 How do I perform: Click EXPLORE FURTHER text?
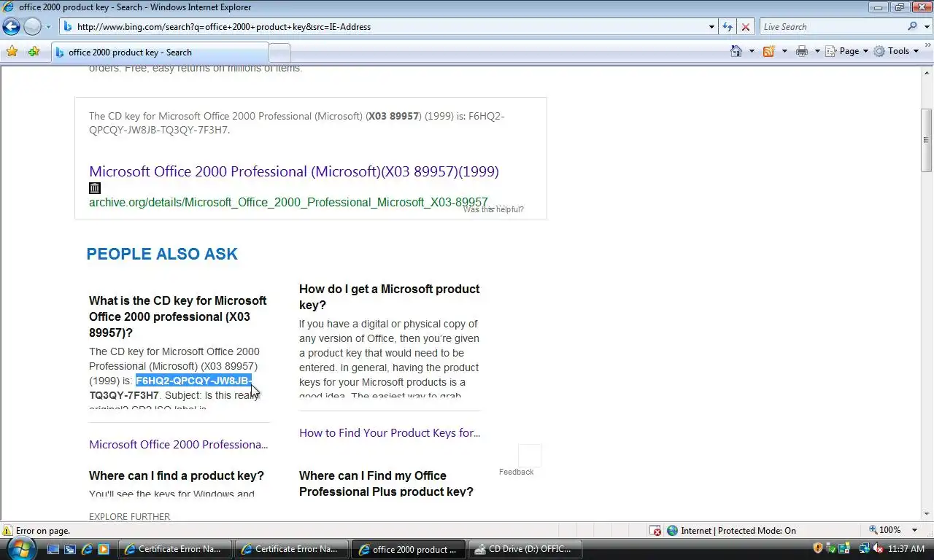[129, 516]
